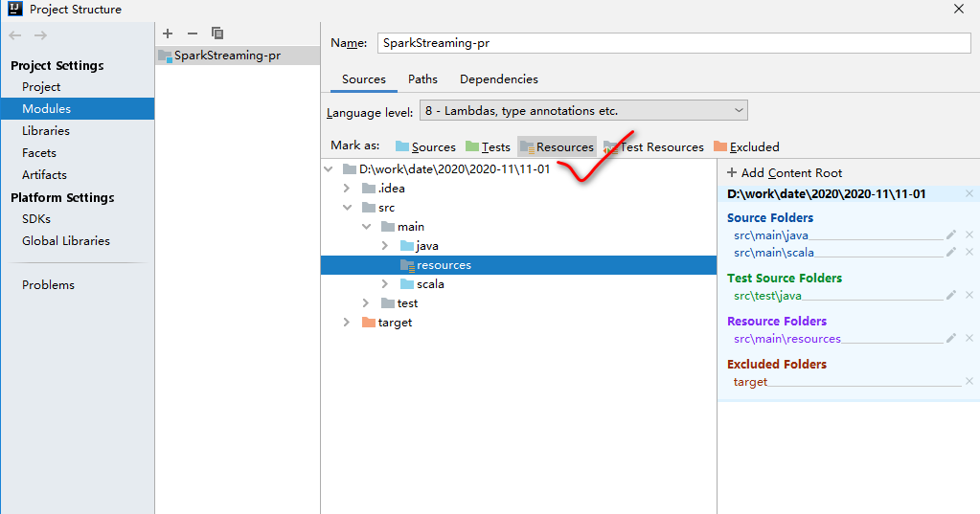Expand the .idea folder
This screenshot has width=980, height=514.
point(347,188)
